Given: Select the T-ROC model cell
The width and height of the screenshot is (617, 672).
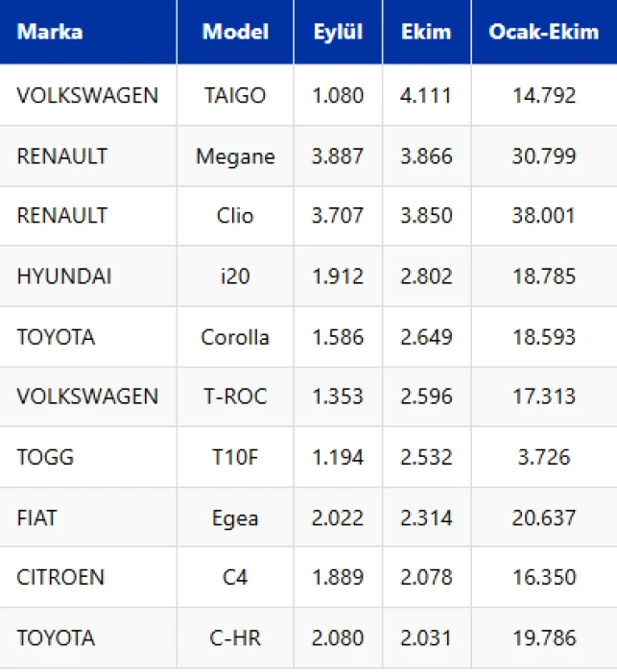Looking at the screenshot, I should (235, 396).
